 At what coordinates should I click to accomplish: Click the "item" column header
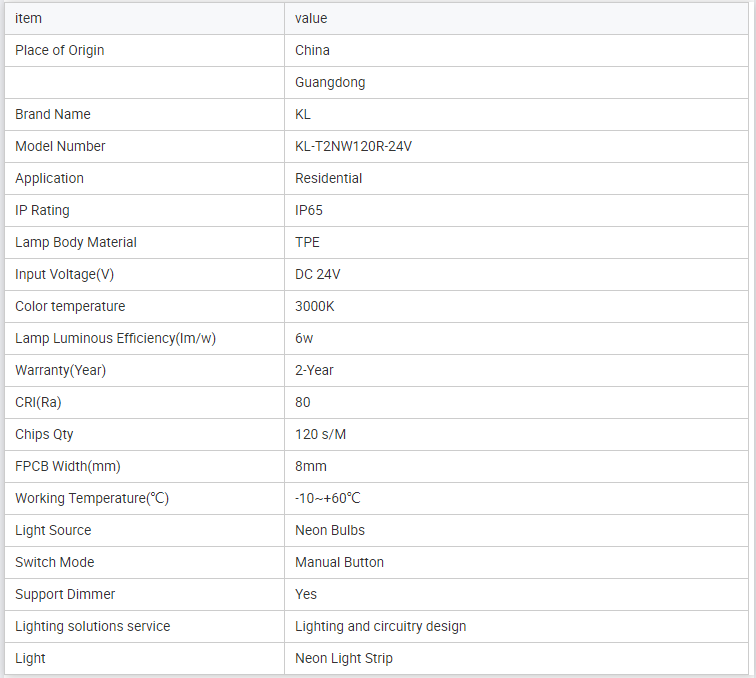tap(29, 18)
